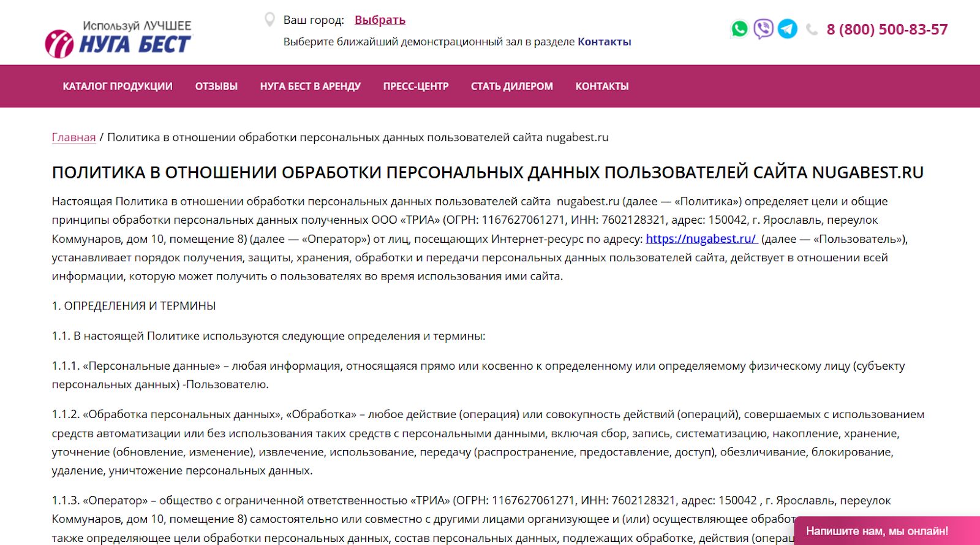Click the breadcrumb text ending with nugabest.ru
This screenshot has height=545, width=980.
tap(358, 137)
